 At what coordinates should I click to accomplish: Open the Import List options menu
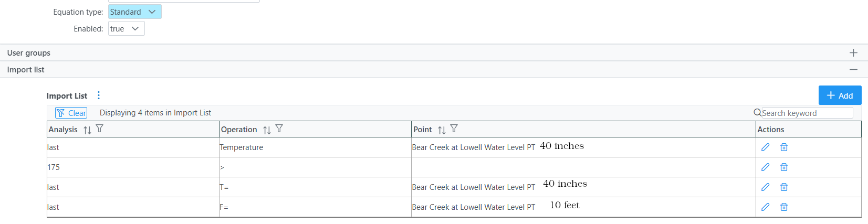coord(99,95)
